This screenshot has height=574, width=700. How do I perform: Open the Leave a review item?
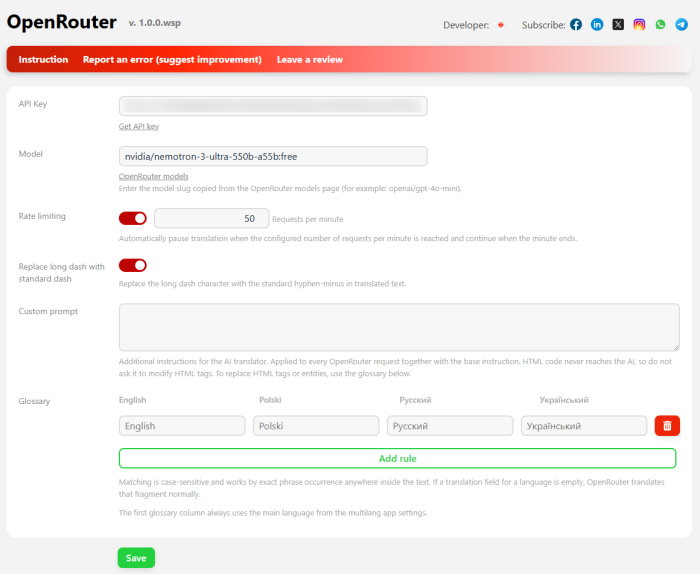click(x=310, y=59)
